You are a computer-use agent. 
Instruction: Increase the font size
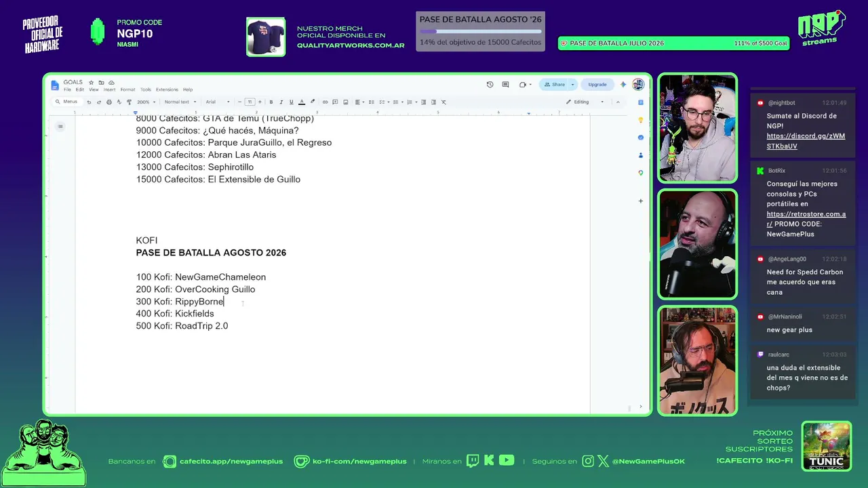pyautogui.click(x=260, y=102)
